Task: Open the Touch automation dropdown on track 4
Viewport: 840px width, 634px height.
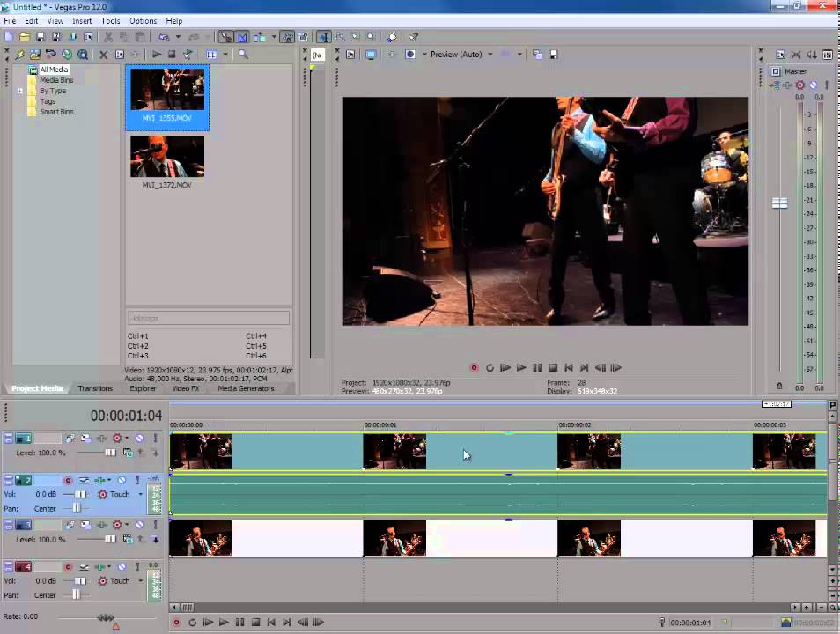Action: coord(140,581)
